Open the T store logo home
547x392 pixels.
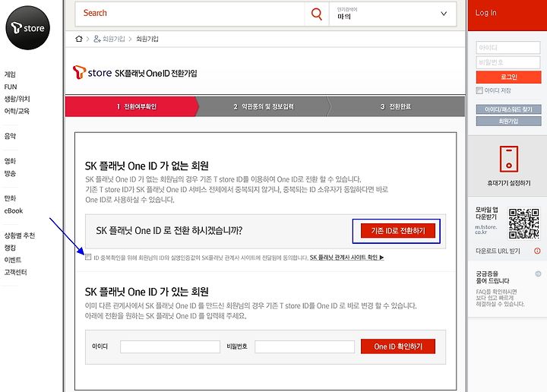[27, 27]
